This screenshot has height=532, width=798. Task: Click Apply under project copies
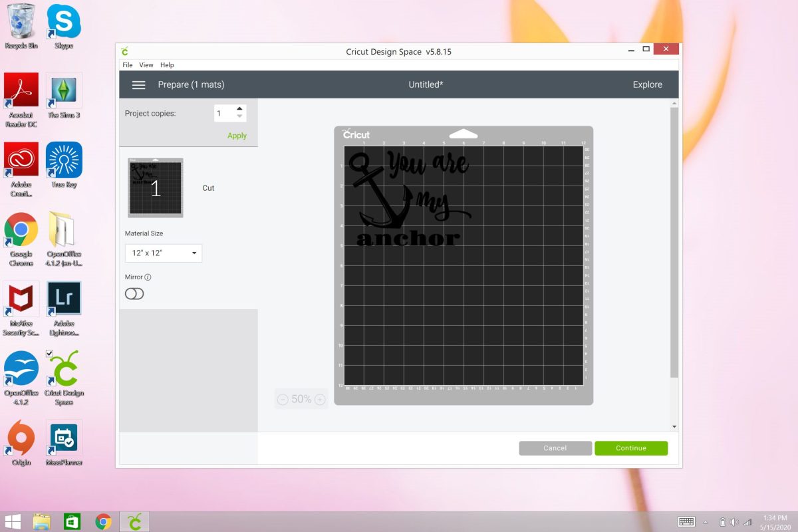(237, 136)
